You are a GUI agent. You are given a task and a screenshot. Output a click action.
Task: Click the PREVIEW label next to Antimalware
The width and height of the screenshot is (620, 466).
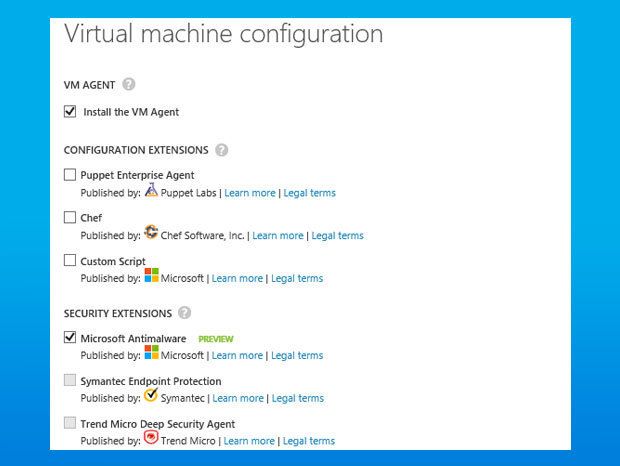point(216,339)
